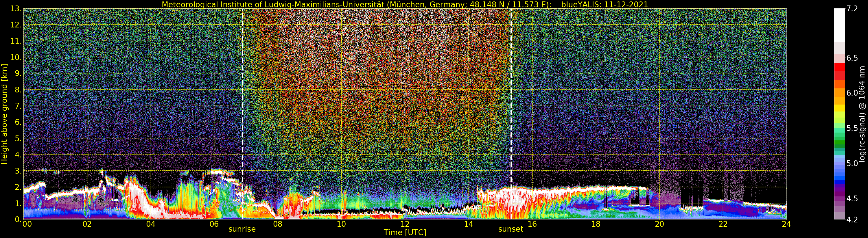Pick the green band on the colorbar
Viewport: 868px width, 238px height.
(839, 142)
